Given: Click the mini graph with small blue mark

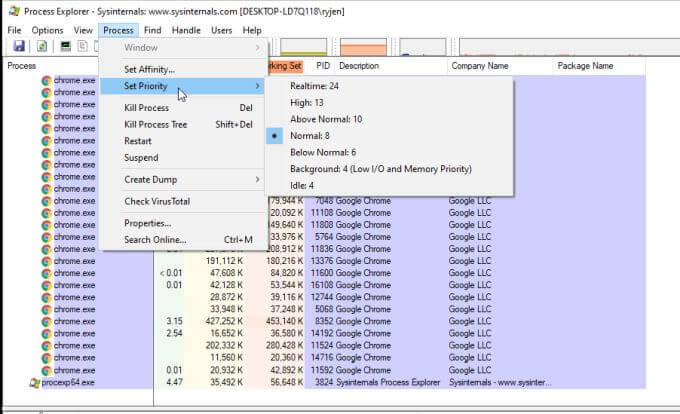Looking at the screenshot, I should [423, 47].
